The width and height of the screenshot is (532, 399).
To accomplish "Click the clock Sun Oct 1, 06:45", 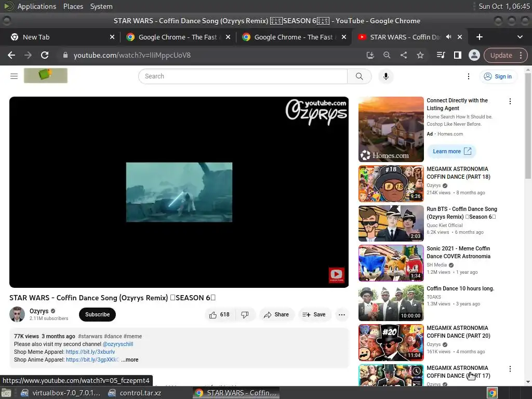I will (x=504, y=6).
